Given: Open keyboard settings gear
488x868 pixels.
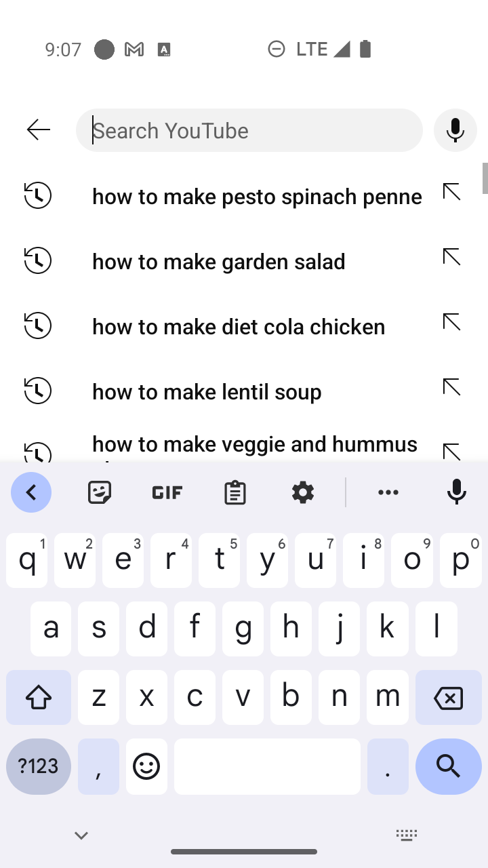Looking at the screenshot, I should [x=303, y=492].
